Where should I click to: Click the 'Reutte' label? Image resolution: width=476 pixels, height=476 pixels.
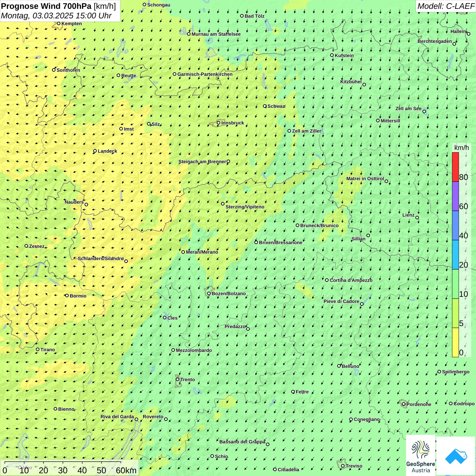click(x=129, y=75)
